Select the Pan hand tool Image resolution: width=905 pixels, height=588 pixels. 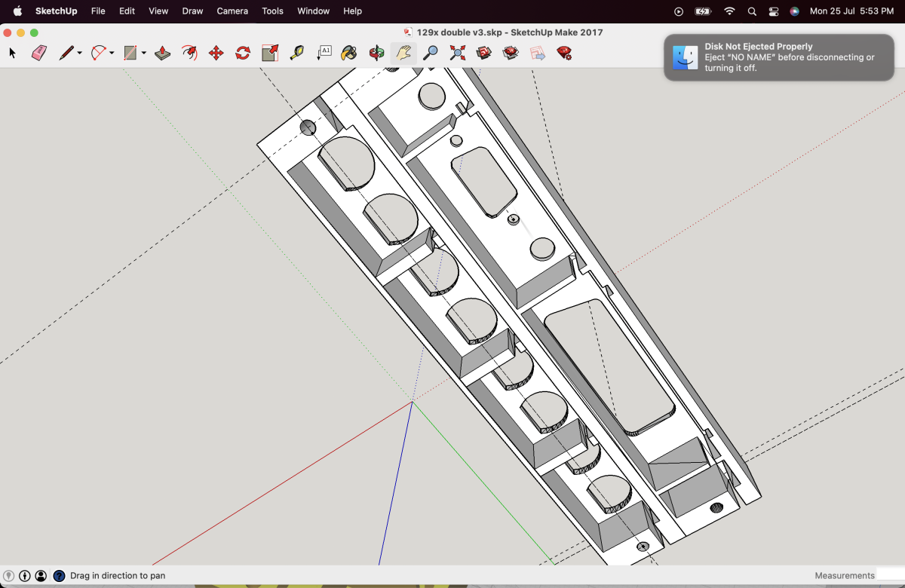(x=403, y=53)
